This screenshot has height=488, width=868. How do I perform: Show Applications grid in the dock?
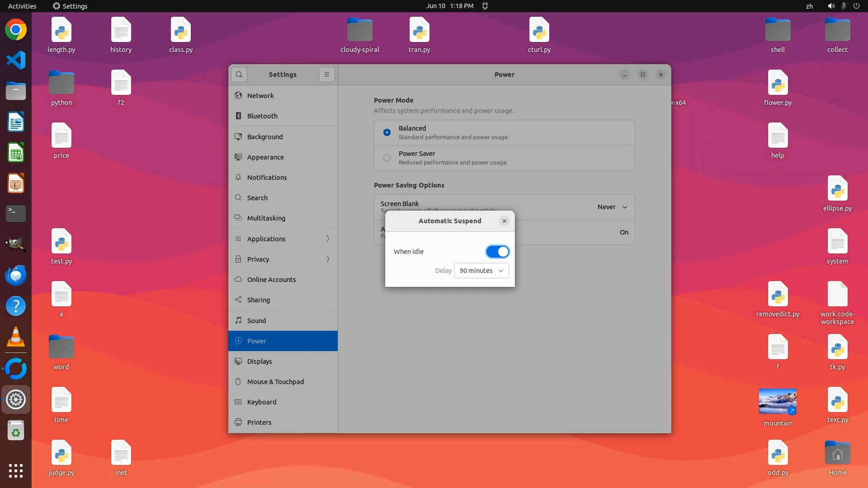[16, 471]
